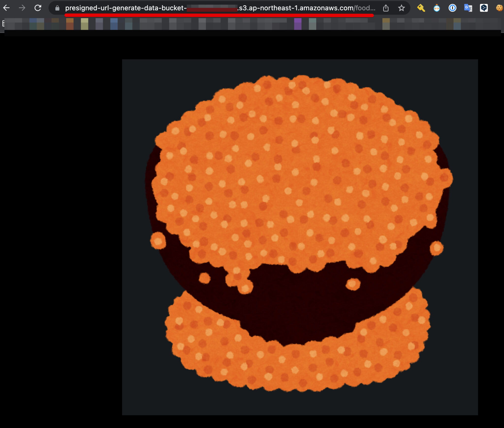
Task: Open the Google Translate extension
Action: tap(468, 8)
